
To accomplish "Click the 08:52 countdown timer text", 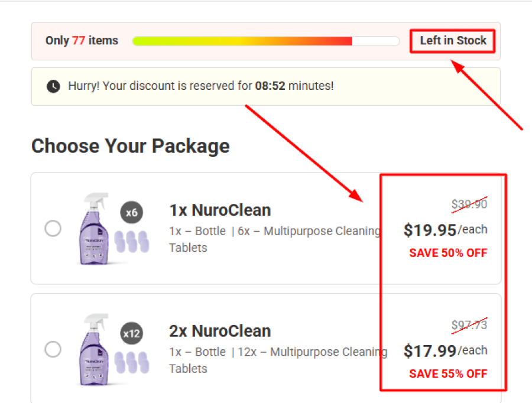I will pos(270,86).
